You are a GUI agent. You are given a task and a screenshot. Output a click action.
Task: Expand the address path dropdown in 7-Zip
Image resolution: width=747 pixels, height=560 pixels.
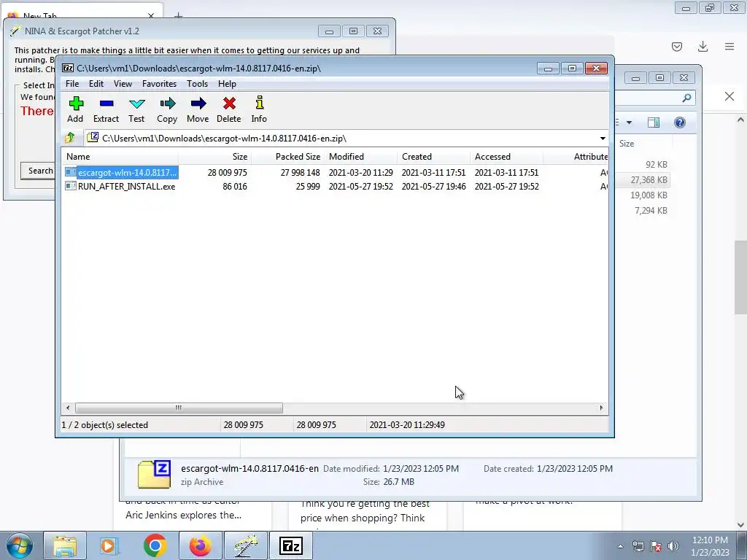[x=603, y=139]
